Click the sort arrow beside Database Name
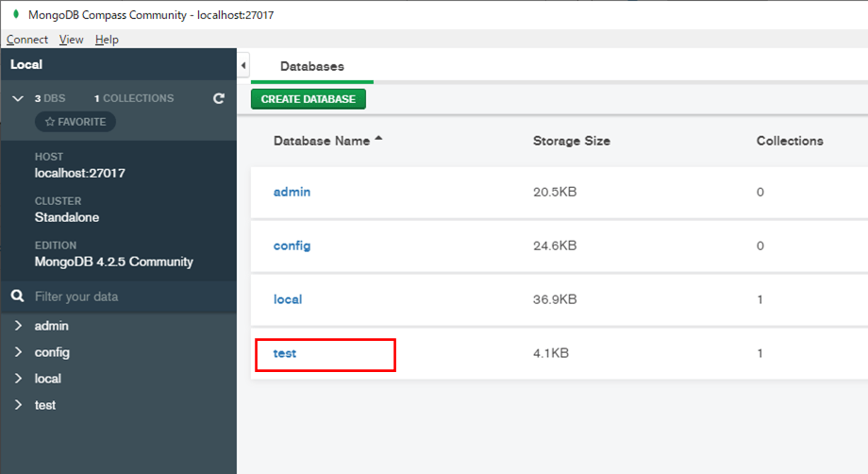 (x=378, y=140)
